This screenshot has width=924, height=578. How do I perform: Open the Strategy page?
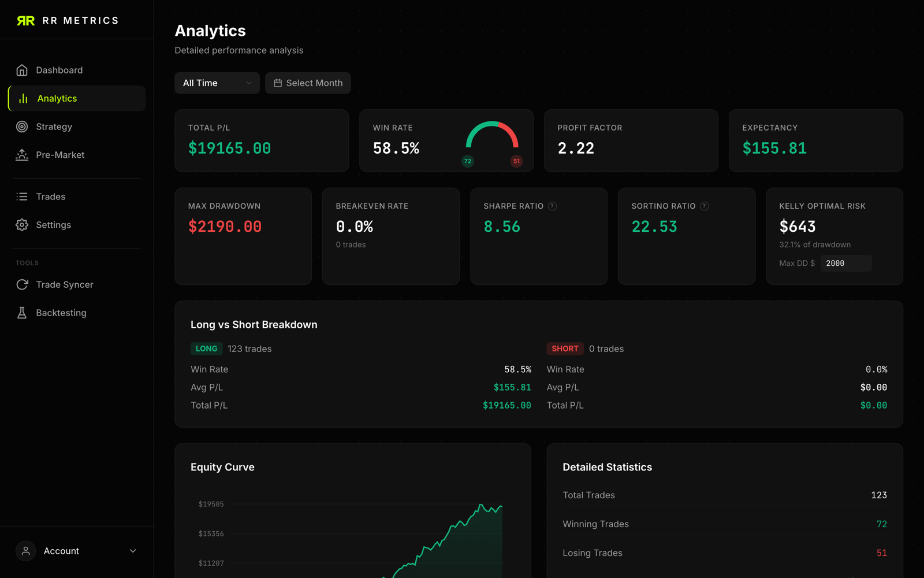point(77,127)
